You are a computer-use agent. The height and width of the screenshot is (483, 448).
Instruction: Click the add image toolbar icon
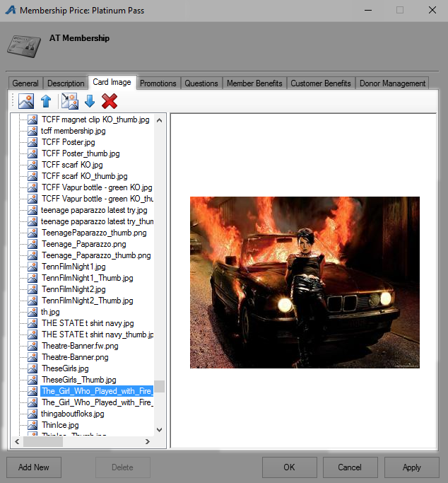(x=26, y=101)
